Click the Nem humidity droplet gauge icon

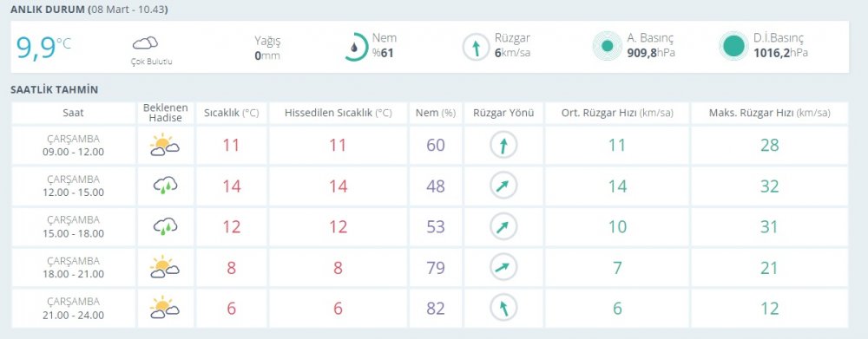click(x=354, y=47)
